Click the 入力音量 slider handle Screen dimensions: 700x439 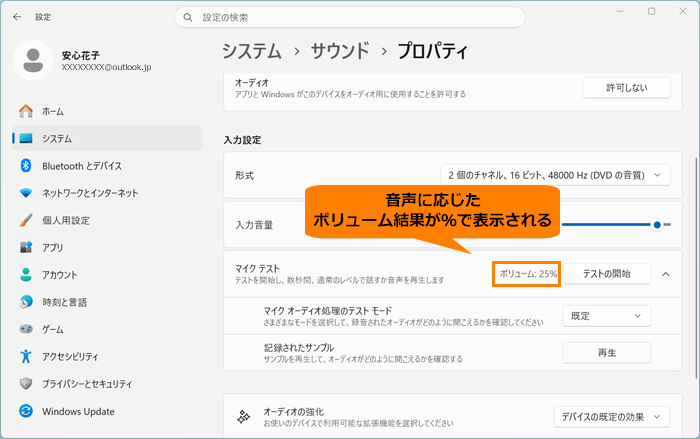657,225
